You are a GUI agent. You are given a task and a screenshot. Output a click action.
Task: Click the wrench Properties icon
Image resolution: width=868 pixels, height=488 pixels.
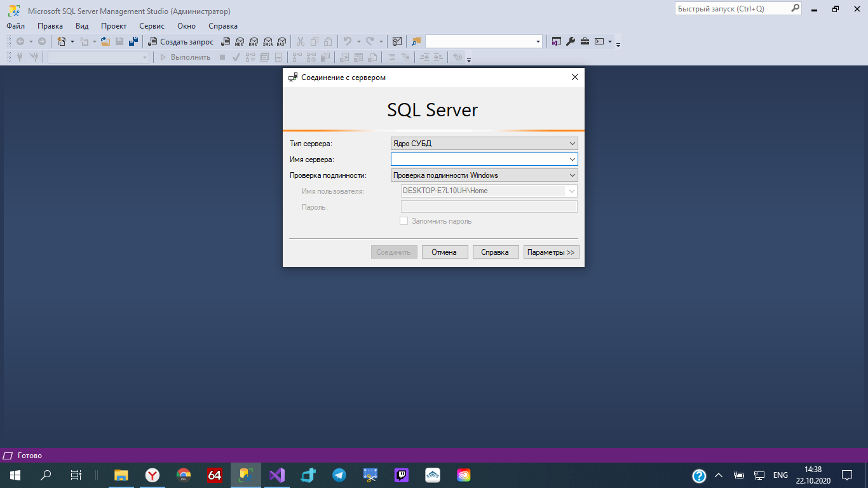coord(571,41)
